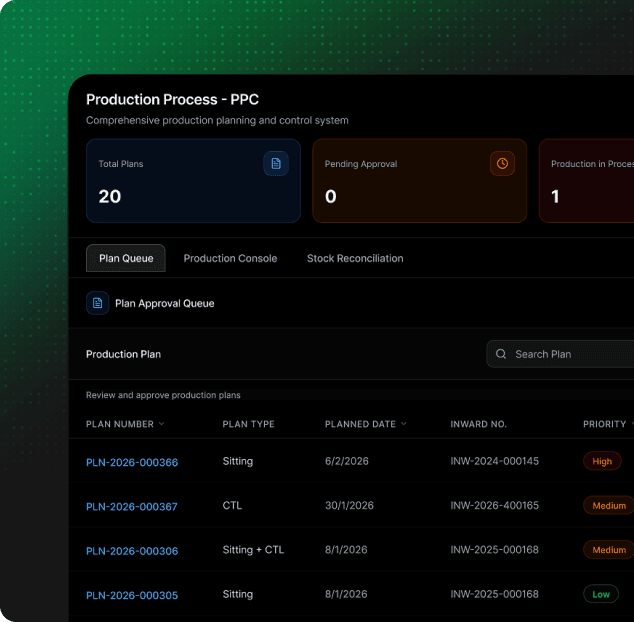Switch to the Plan Queue tab
This screenshot has height=622, width=634.
pos(126,258)
